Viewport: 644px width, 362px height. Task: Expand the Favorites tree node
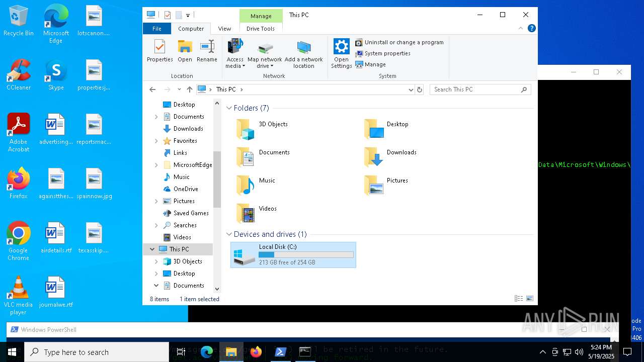pyautogui.click(x=156, y=141)
